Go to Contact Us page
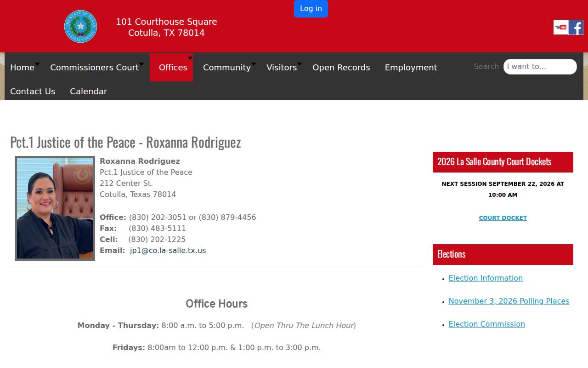The image size is (588, 368). click(x=33, y=91)
